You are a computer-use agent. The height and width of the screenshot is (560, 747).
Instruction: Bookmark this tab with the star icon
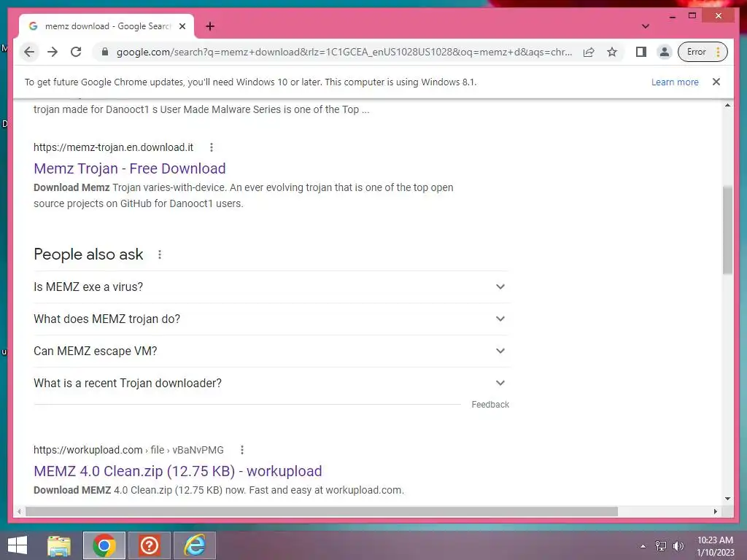pyautogui.click(x=612, y=52)
